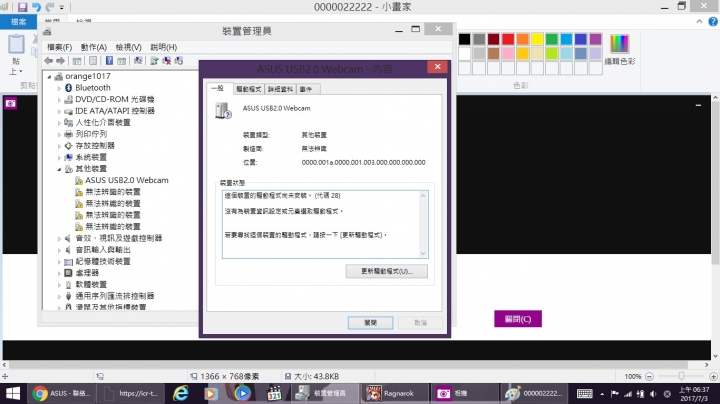The image size is (720, 404).
Task: Click the Save icon in Paint quick access bar
Action: [22, 7]
